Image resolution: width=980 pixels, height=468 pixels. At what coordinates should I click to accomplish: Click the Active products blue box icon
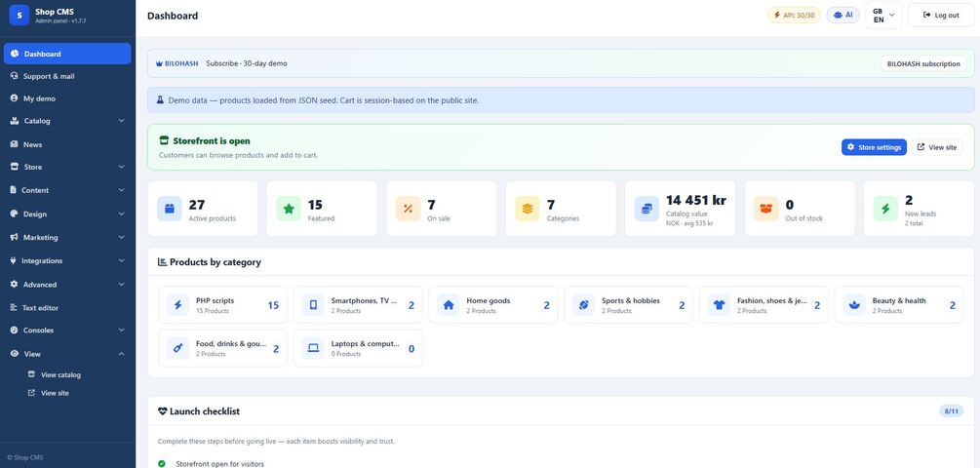click(170, 209)
